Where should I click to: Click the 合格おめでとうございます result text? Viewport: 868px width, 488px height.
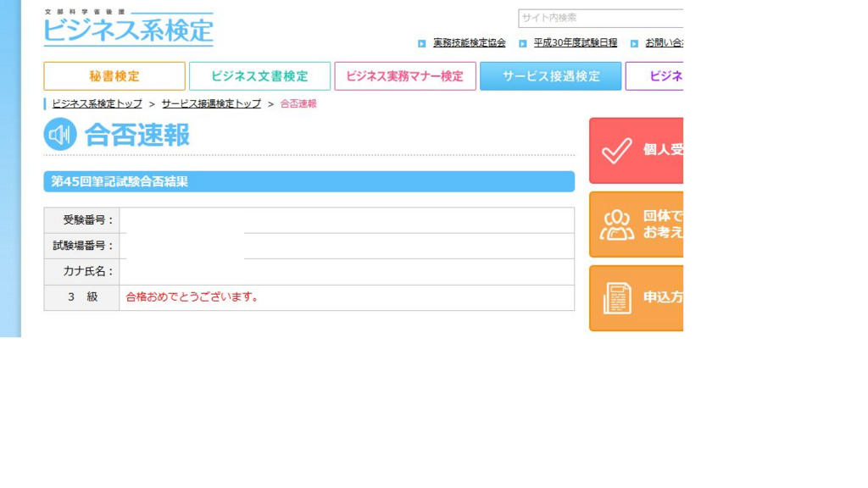192,297
